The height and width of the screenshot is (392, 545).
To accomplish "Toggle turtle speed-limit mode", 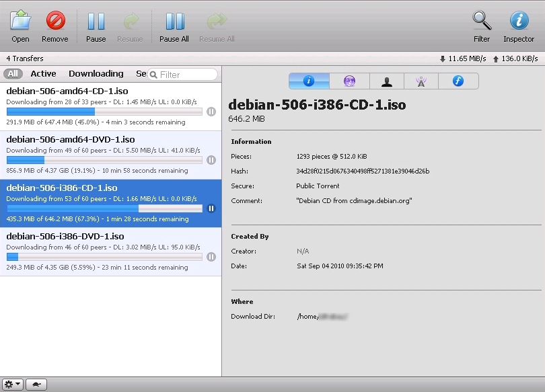I will [38, 385].
